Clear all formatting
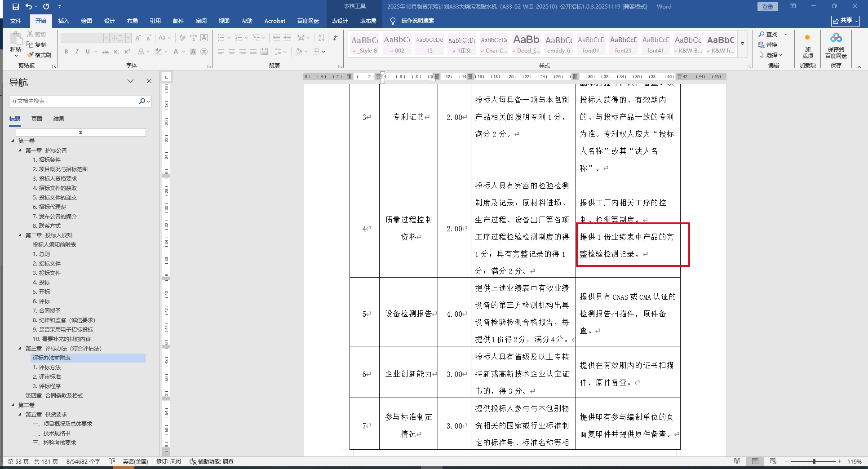 point(182,38)
